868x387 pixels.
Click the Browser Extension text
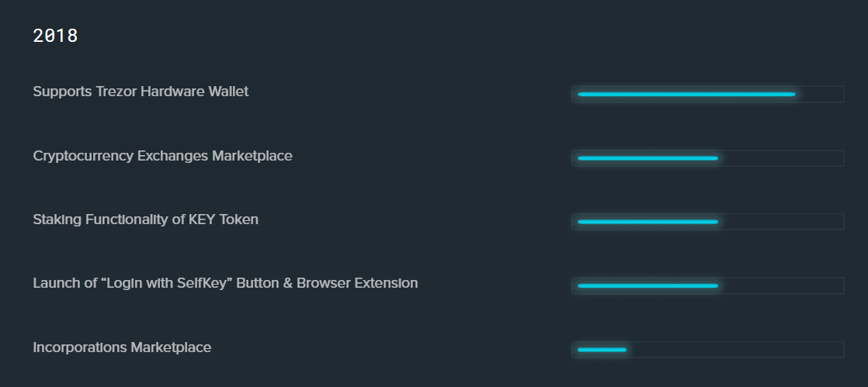click(x=357, y=284)
